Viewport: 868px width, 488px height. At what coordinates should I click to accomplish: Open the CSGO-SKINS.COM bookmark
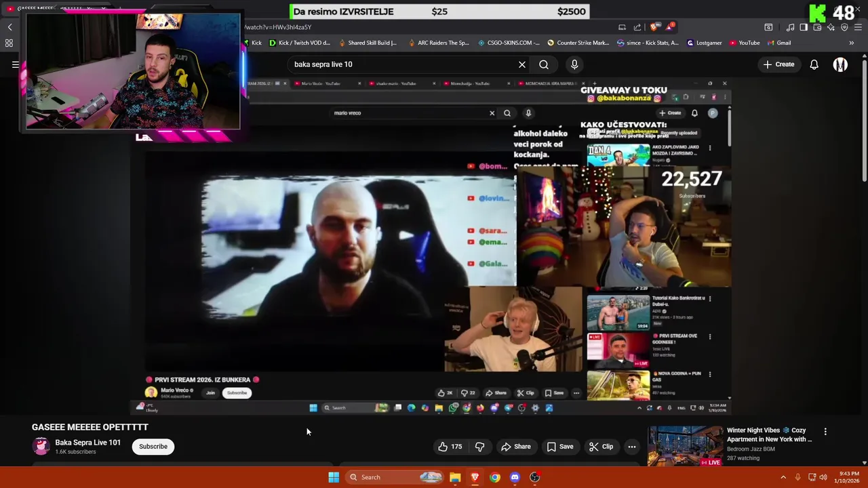(x=509, y=43)
